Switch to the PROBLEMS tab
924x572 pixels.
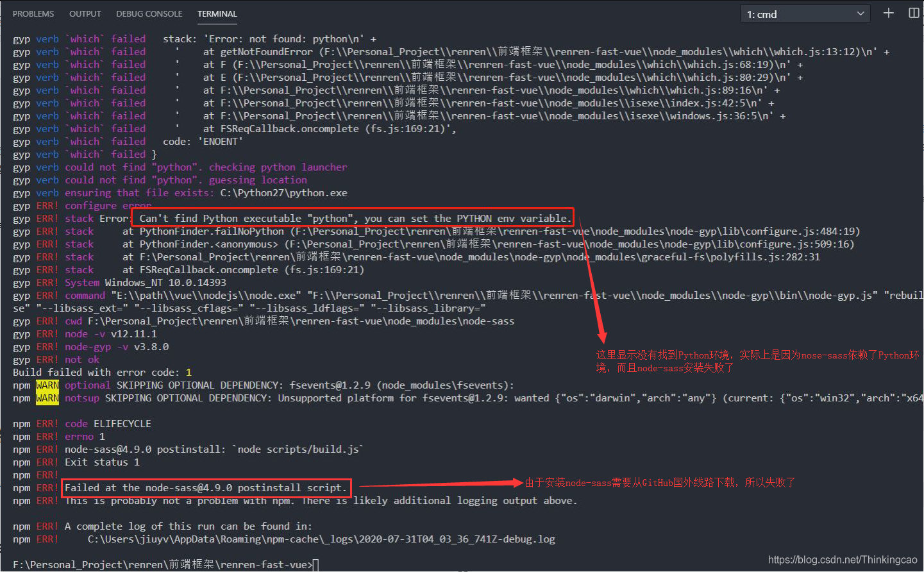pyautogui.click(x=33, y=13)
